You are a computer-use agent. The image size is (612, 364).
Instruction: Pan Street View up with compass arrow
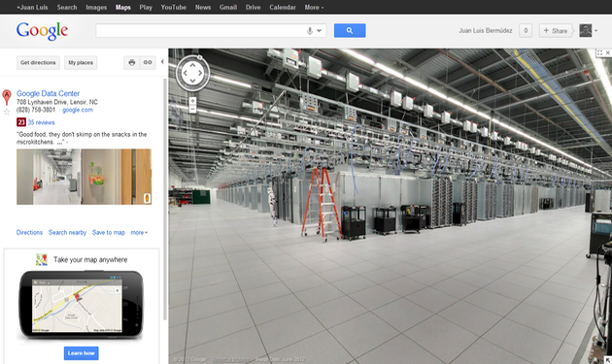[x=192, y=65]
